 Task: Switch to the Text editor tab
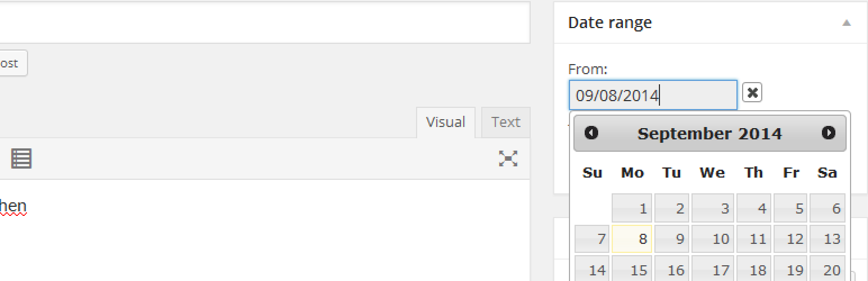tap(505, 123)
